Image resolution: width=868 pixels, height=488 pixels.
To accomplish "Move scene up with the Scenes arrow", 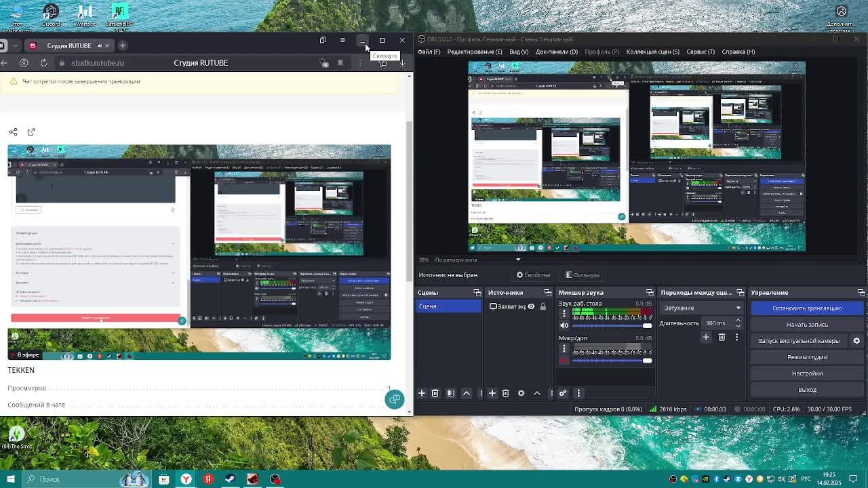I will [x=467, y=393].
